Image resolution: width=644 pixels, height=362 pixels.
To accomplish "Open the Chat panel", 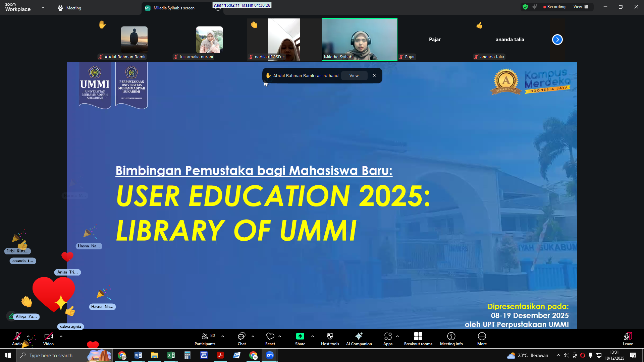I will (x=241, y=339).
